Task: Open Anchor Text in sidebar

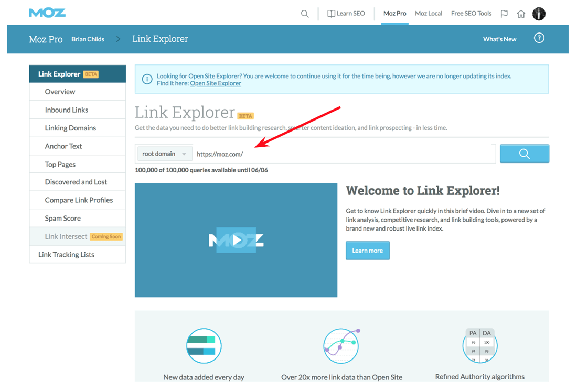Action: (x=77, y=146)
